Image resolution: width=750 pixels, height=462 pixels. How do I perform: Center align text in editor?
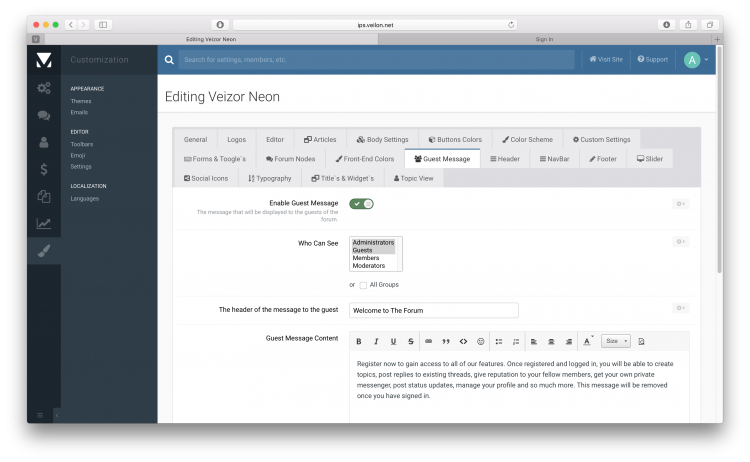(x=551, y=341)
